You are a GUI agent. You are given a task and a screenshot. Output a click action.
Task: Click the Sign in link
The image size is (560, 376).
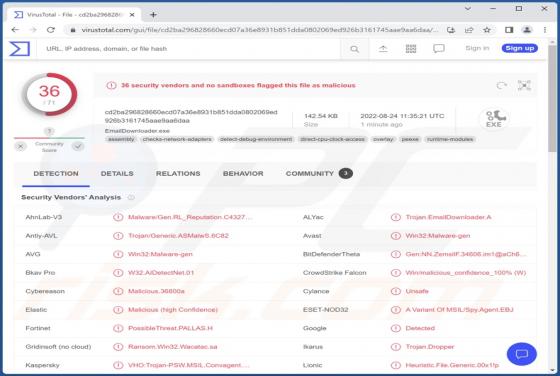(x=477, y=48)
